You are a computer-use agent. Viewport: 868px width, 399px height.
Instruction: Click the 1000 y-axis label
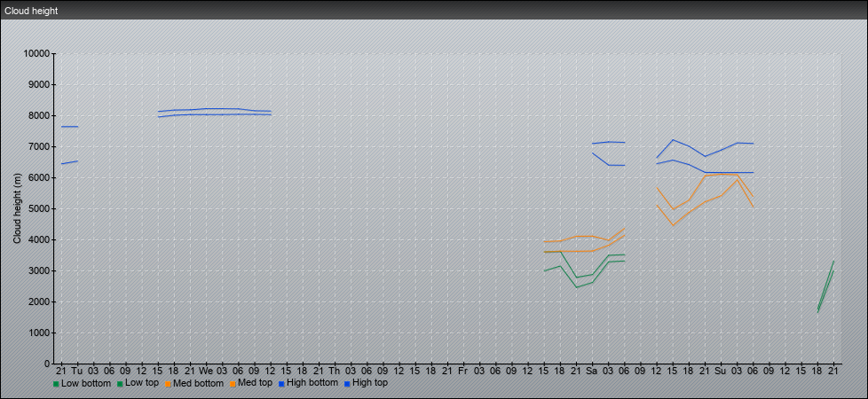tap(39, 332)
